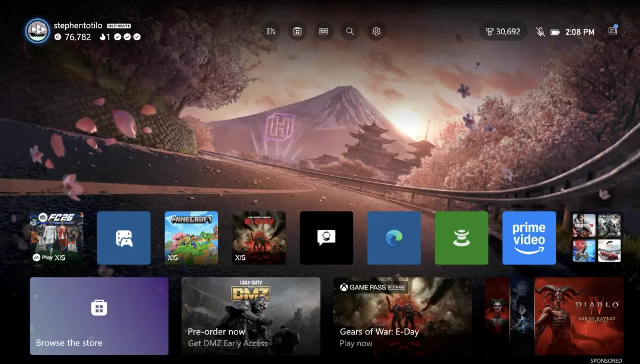This screenshot has width=640, height=364.
Task: Open the green Xbox Accessories tile
Action: [x=462, y=238]
